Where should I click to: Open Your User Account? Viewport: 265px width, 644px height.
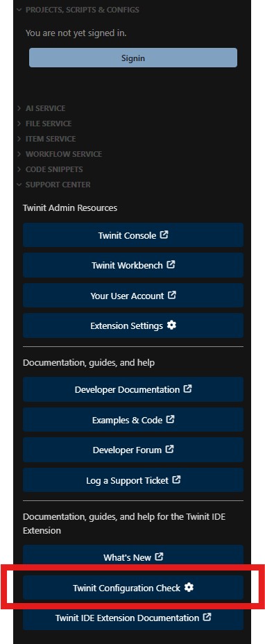(x=133, y=296)
